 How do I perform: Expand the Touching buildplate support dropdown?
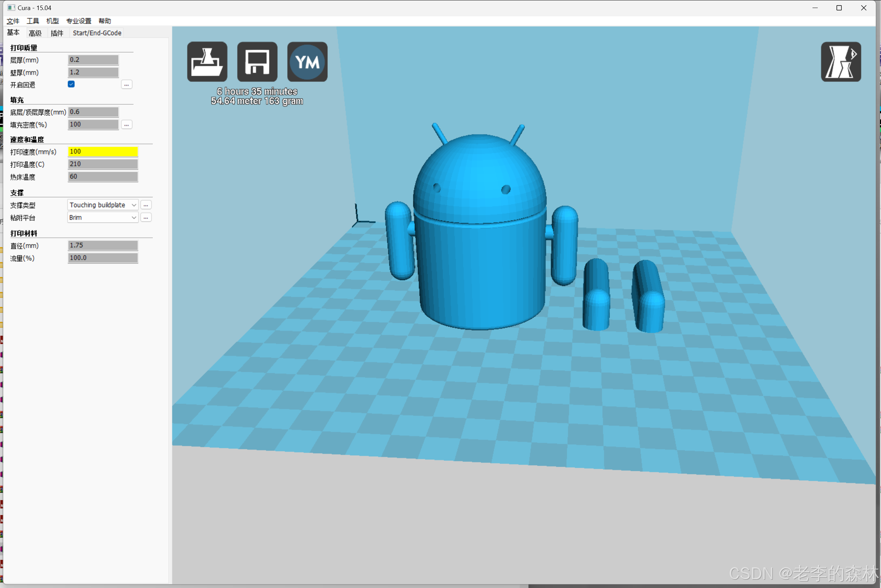pyautogui.click(x=103, y=205)
